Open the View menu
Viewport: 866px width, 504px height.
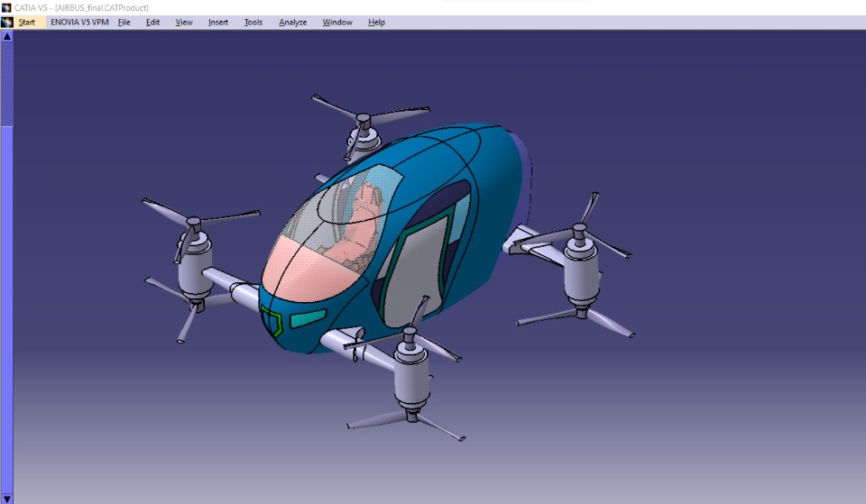[184, 22]
